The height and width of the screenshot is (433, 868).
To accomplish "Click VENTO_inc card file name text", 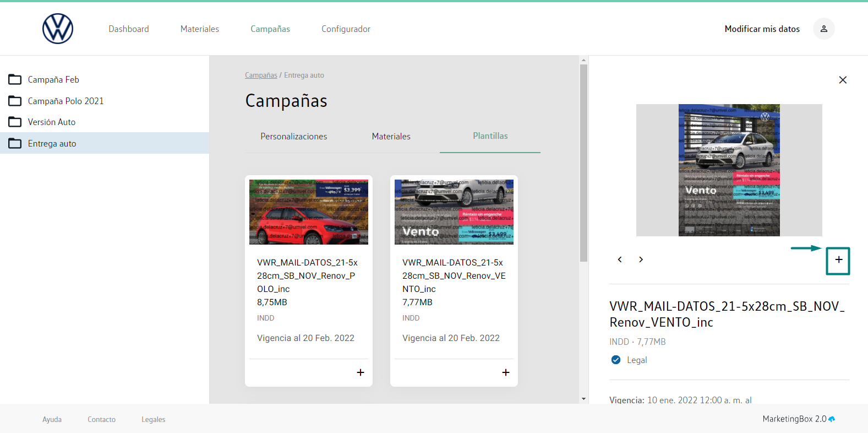I will [x=454, y=275].
